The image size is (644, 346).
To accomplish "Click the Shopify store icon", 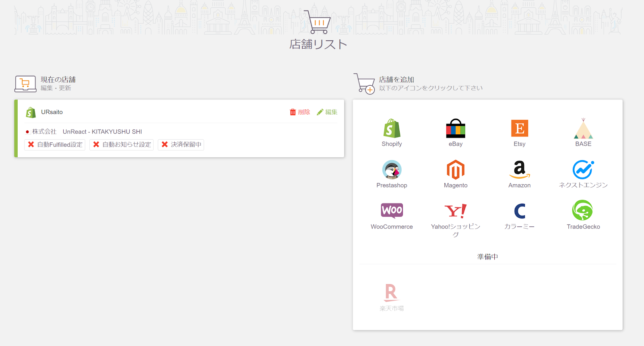I will (392, 129).
